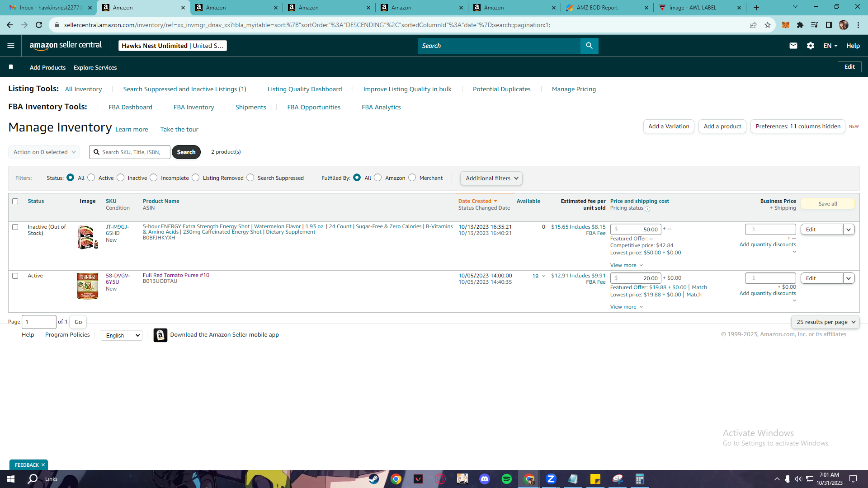The width and height of the screenshot is (868, 488).
Task: Open the Add Products menu item
Action: (47, 68)
